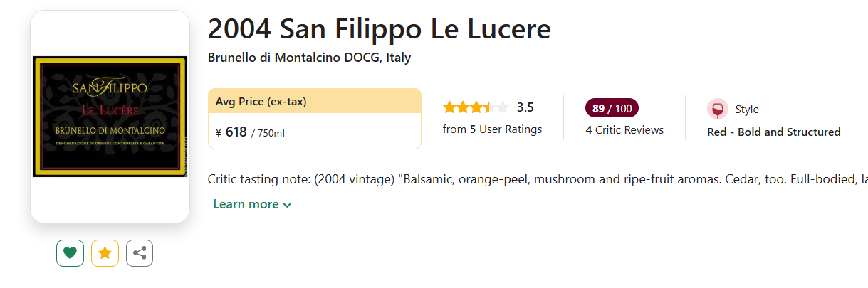Click the ¥ 618 price value
Image resolution: width=868 pixels, height=288 pixels.
pos(231,132)
